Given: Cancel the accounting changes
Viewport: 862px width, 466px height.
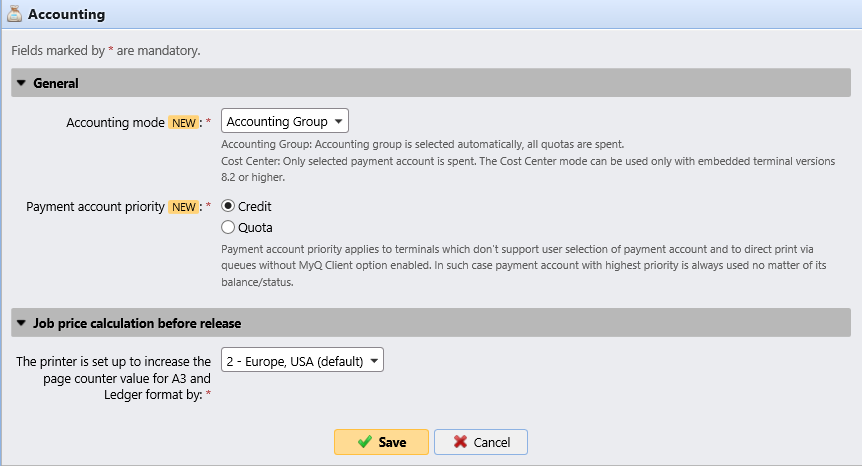Looking at the screenshot, I should click(x=480, y=442).
